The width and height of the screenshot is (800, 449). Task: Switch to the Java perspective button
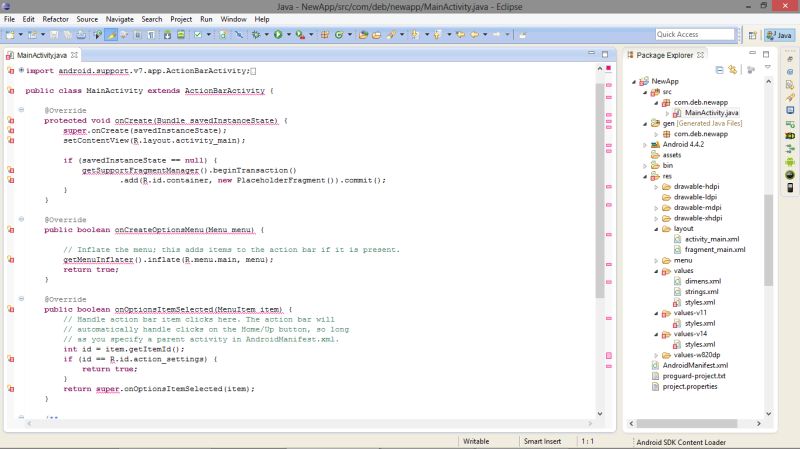click(779, 35)
